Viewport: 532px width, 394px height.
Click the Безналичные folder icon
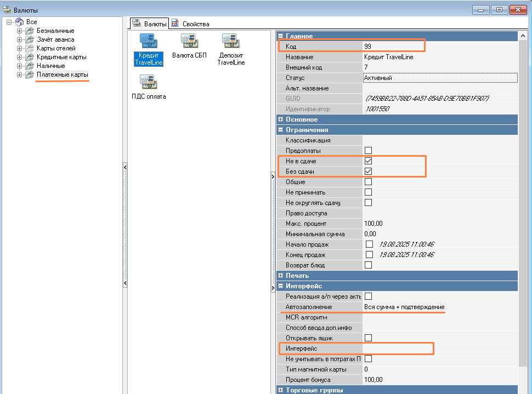click(29, 31)
